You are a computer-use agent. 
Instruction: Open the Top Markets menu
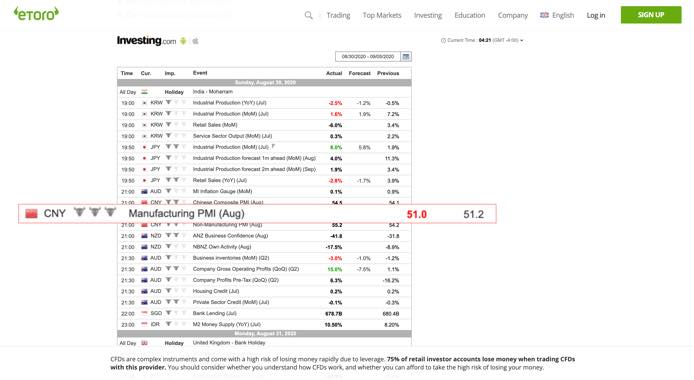click(x=382, y=15)
